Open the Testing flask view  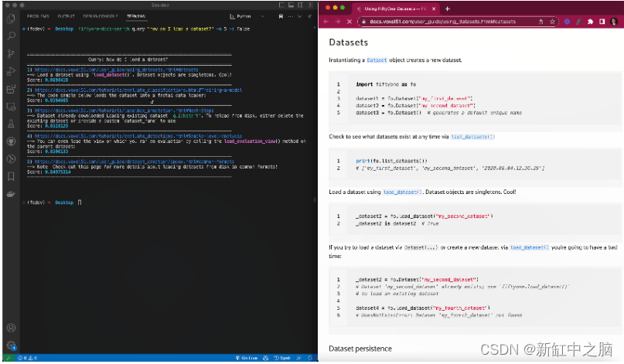pos(11,124)
